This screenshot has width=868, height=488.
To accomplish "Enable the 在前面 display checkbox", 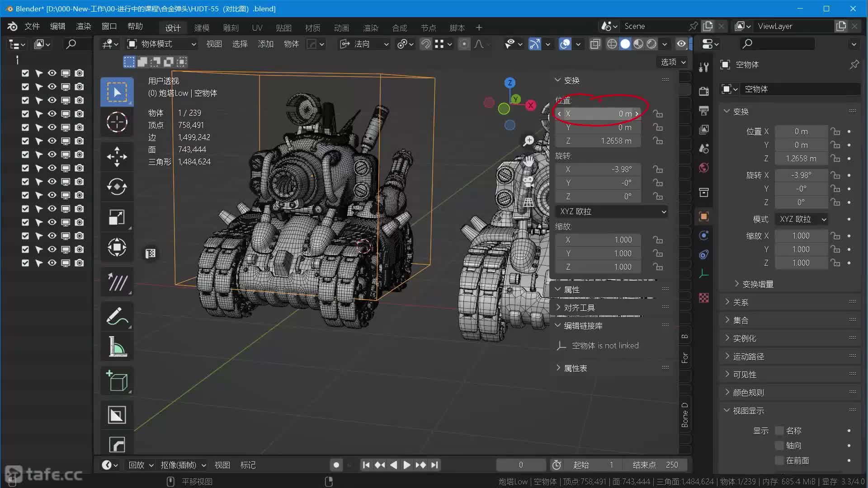I will [779, 460].
